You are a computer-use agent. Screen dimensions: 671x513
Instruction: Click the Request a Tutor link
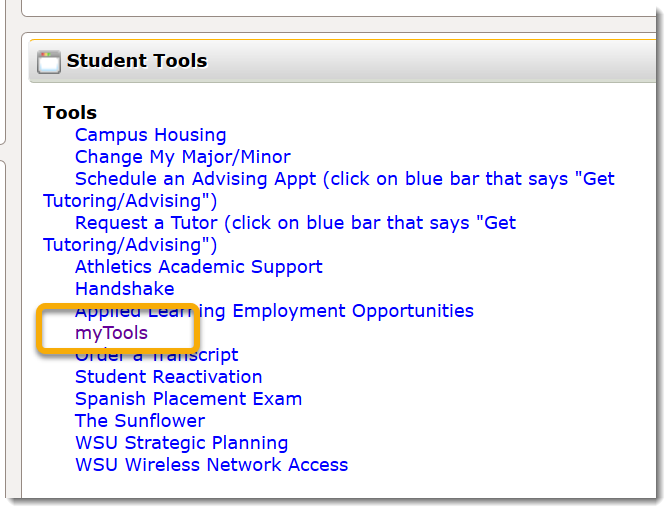[295, 223]
